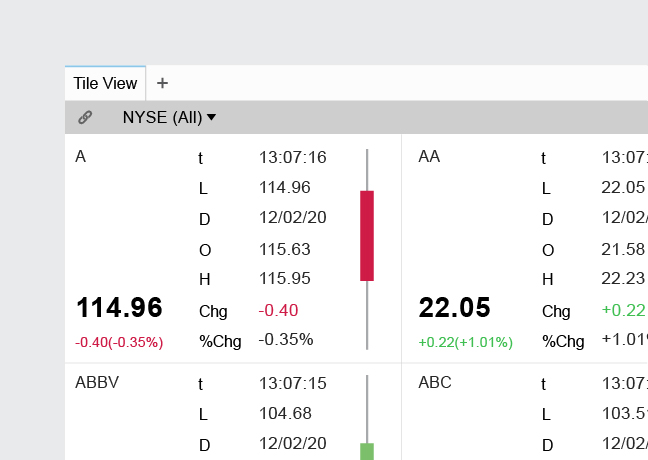Screen dimensions: 648x460
Task: Click the 22.05 last price
Action: (454, 308)
